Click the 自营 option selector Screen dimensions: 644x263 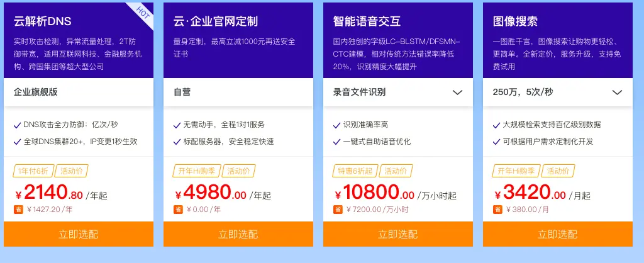pyautogui.click(x=238, y=92)
